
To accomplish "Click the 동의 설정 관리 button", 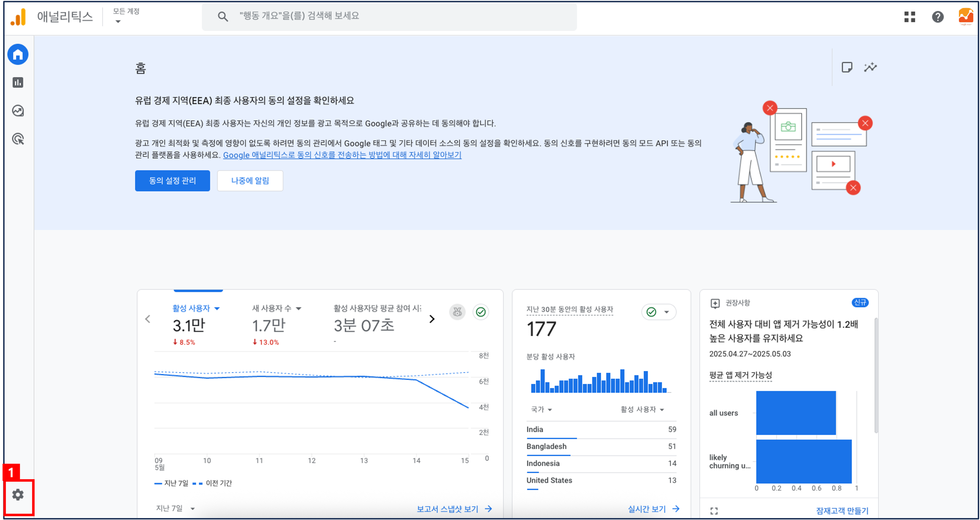I will [x=172, y=181].
